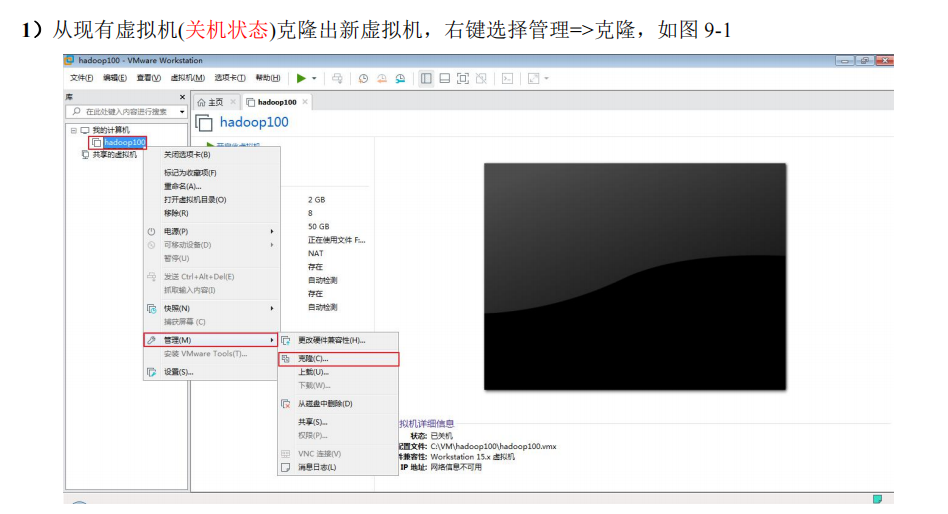Toggle the library sidebar view icon
This screenshot has height=514, width=948.
point(426,79)
